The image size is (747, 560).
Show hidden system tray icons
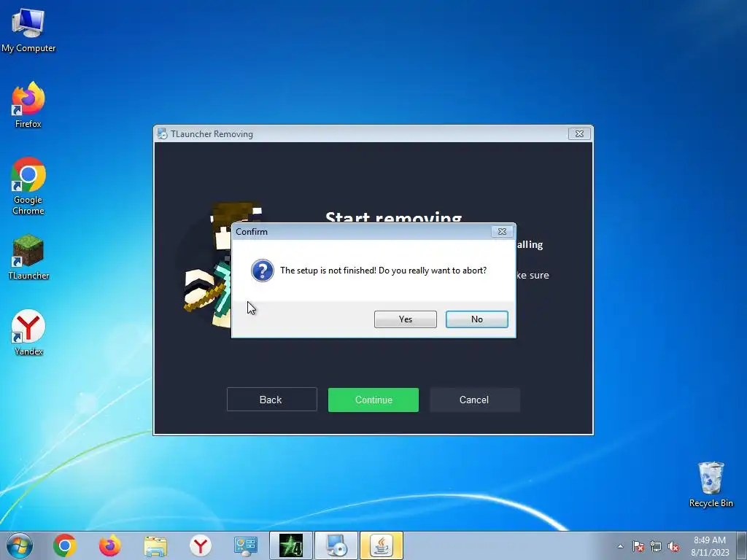[620, 546]
